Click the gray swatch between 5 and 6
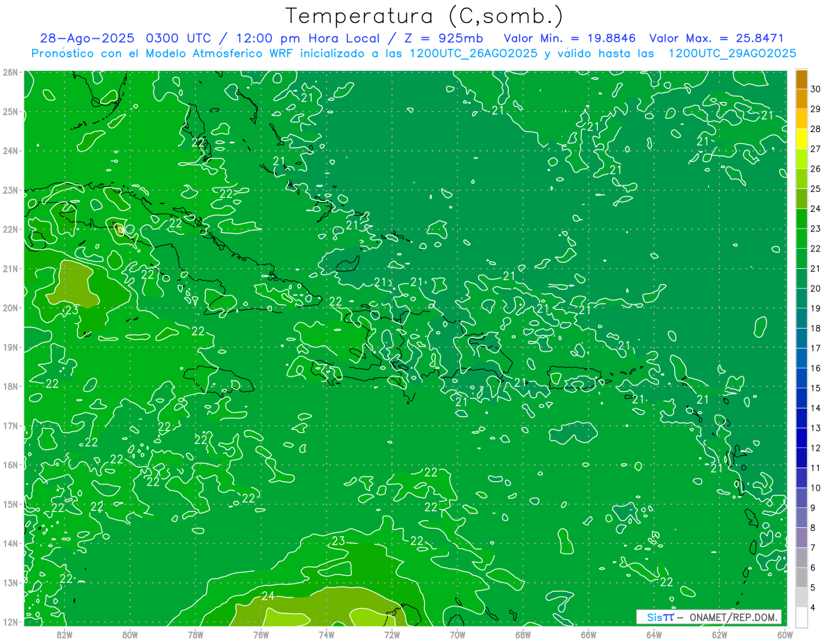Viewport: 834px width, 644px height. 801,577
